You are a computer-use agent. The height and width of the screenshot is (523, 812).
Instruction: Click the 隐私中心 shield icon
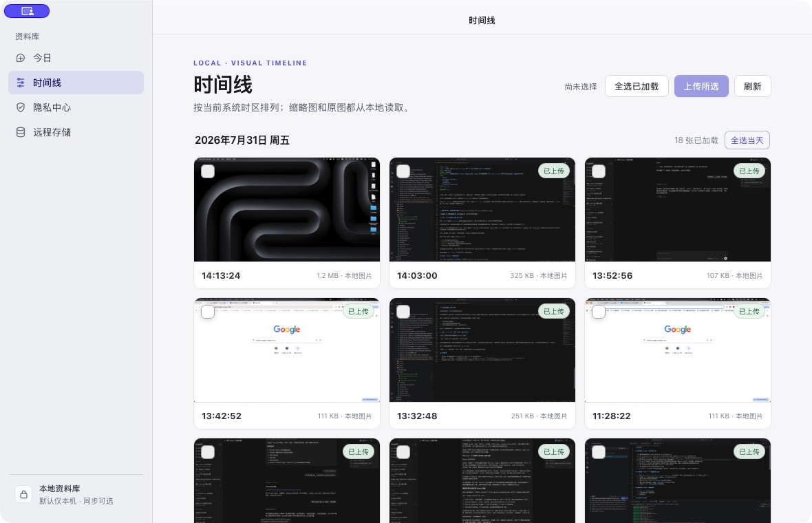pos(20,107)
